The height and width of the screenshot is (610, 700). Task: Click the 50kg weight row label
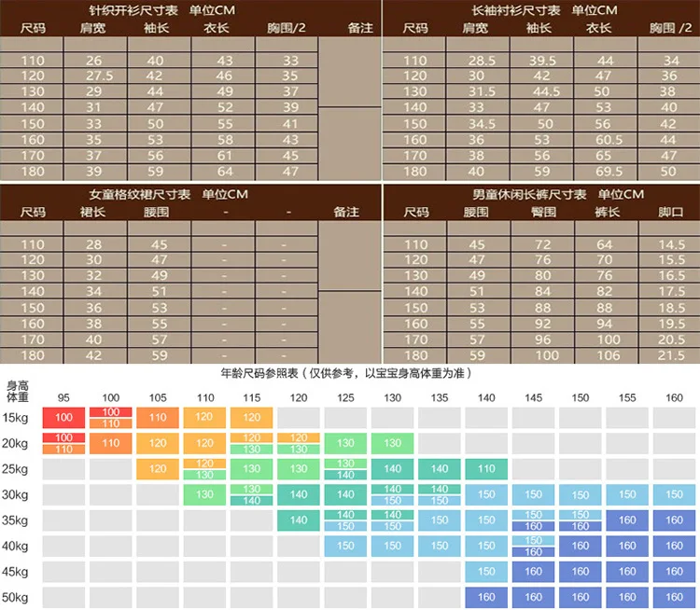coord(15,598)
